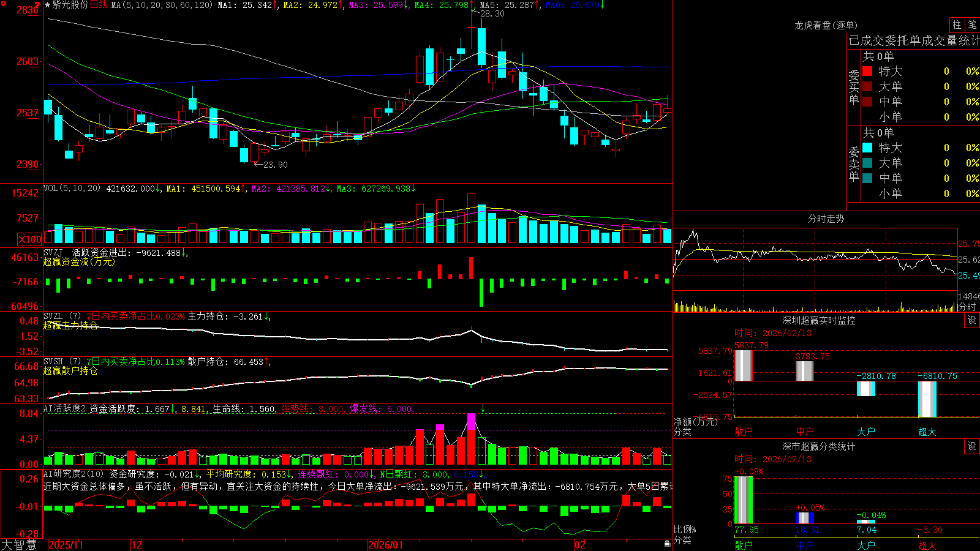Screen dimensions: 980x551
Task: Select the SVZJ indicator label
Action: [53, 252]
